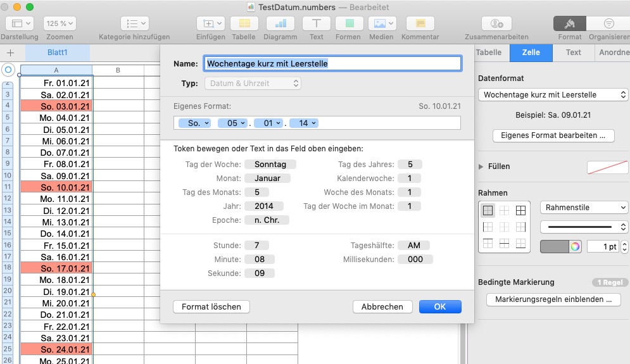The width and height of the screenshot is (630, 364).
Task: Insert a text box via Text icon
Action: coord(316,23)
